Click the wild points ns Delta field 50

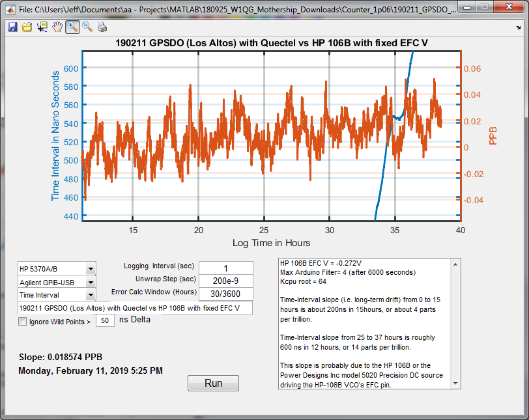(x=105, y=320)
